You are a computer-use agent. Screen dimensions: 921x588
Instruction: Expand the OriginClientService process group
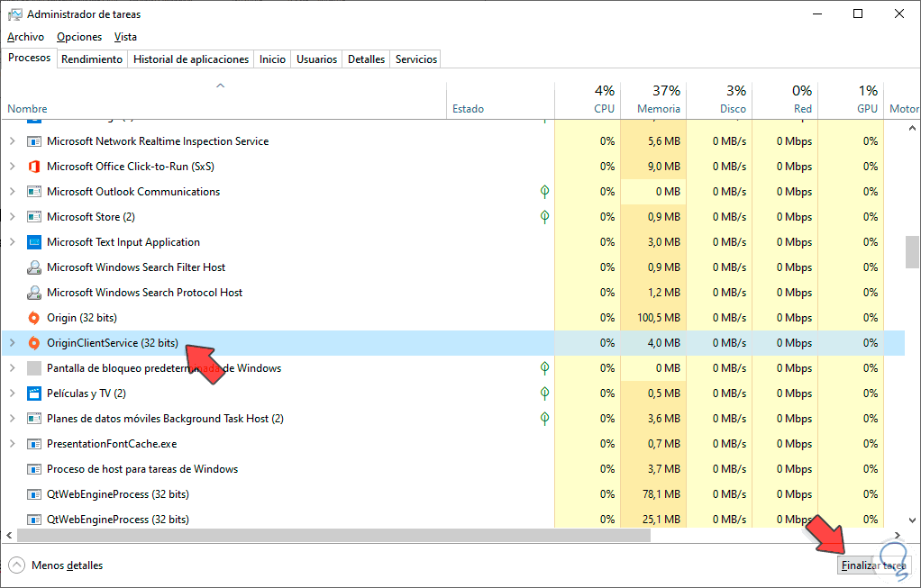coord(12,343)
